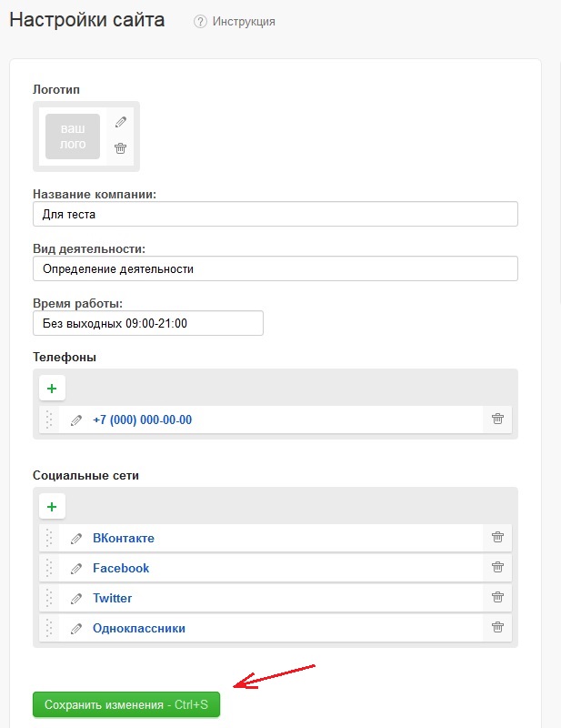Open the Одноклассники link

click(x=139, y=628)
